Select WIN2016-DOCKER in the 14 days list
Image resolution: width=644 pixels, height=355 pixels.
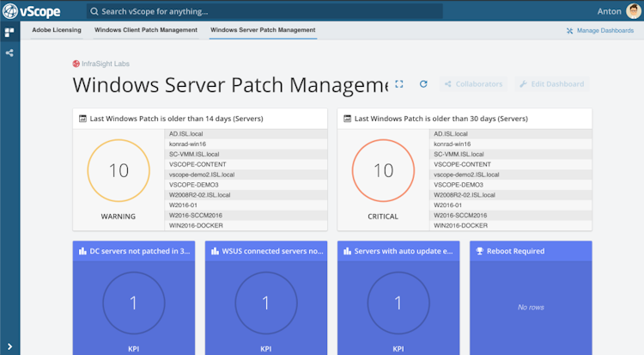pyautogui.click(x=246, y=225)
